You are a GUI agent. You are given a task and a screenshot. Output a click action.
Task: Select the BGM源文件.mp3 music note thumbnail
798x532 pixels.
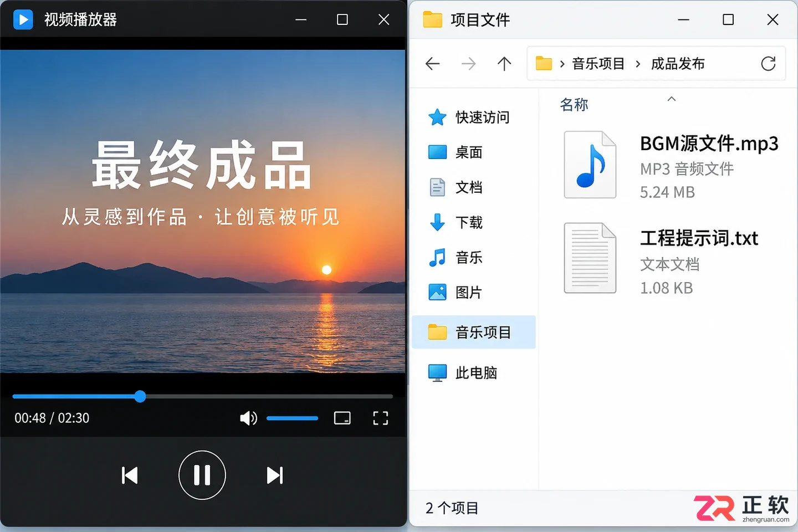590,165
